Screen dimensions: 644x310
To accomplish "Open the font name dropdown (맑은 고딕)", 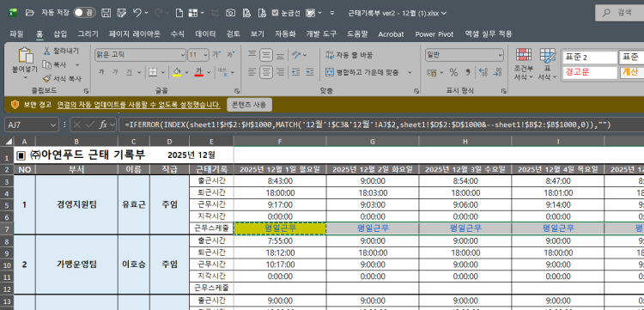I will [183, 55].
